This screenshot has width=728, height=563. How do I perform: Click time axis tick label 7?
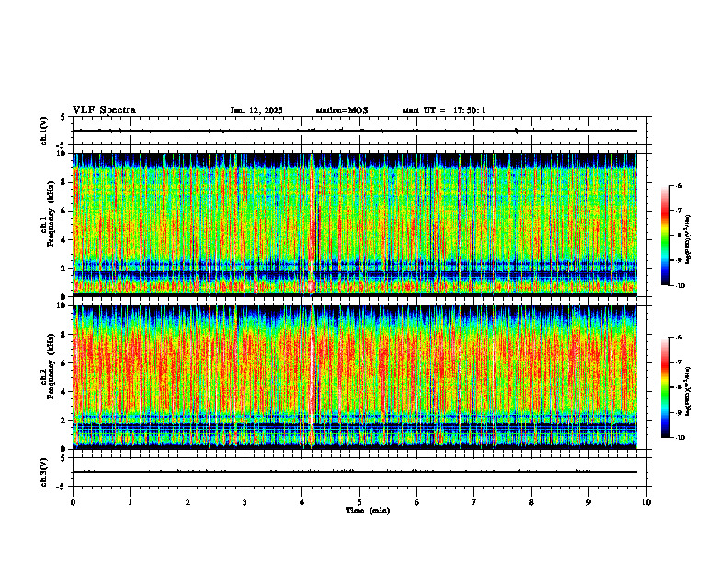(x=474, y=502)
